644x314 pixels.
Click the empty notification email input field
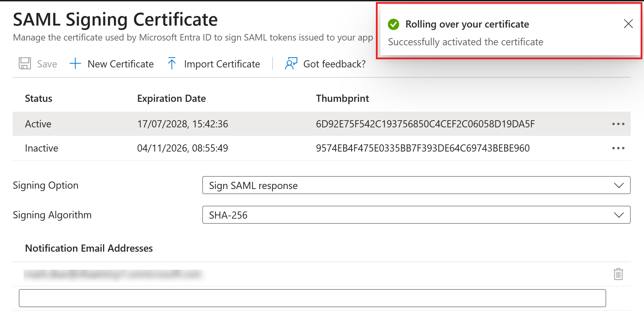pos(312,298)
